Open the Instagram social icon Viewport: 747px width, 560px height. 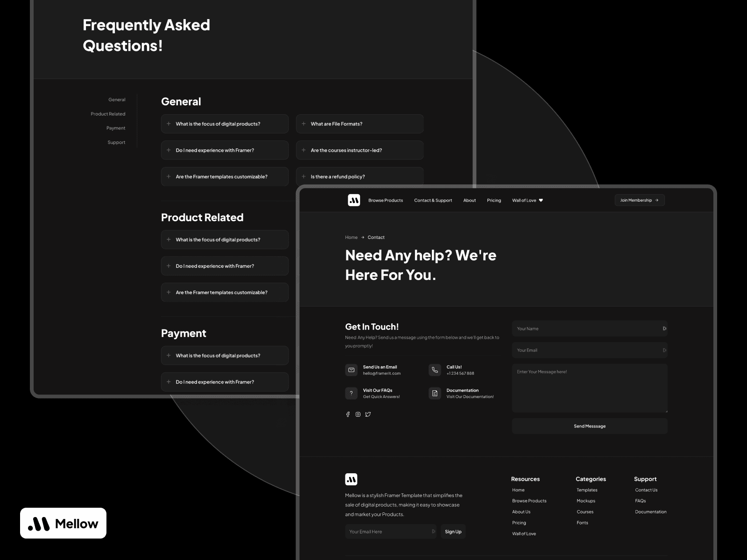(358, 414)
